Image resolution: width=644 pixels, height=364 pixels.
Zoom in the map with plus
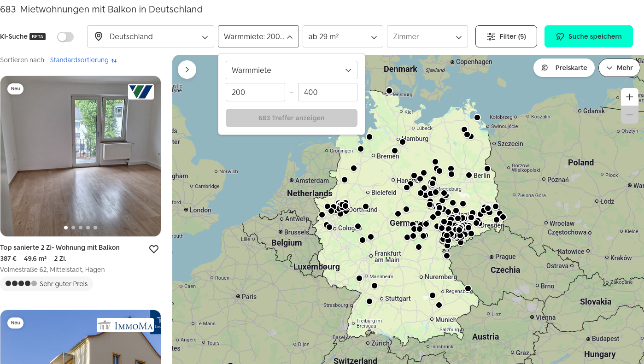(630, 97)
